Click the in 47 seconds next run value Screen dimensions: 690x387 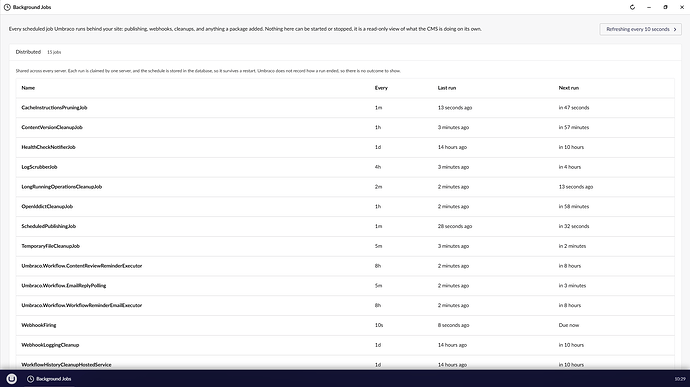click(574, 107)
